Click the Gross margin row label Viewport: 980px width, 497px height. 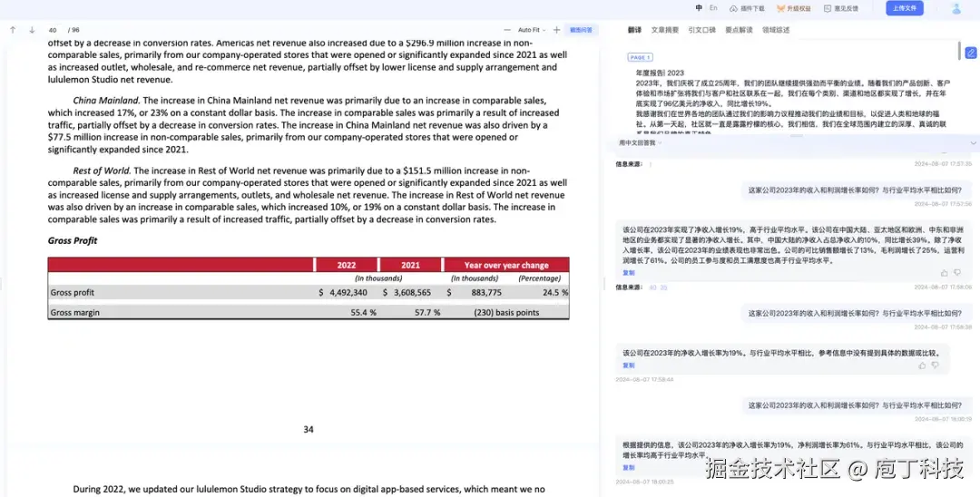coord(75,312)
